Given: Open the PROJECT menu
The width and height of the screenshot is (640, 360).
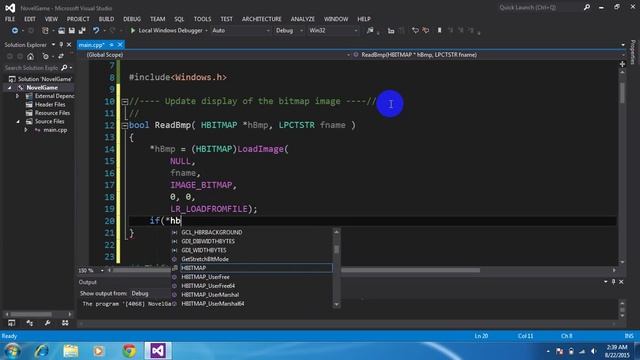Looking at the screenshot, I should coord(78,19).
